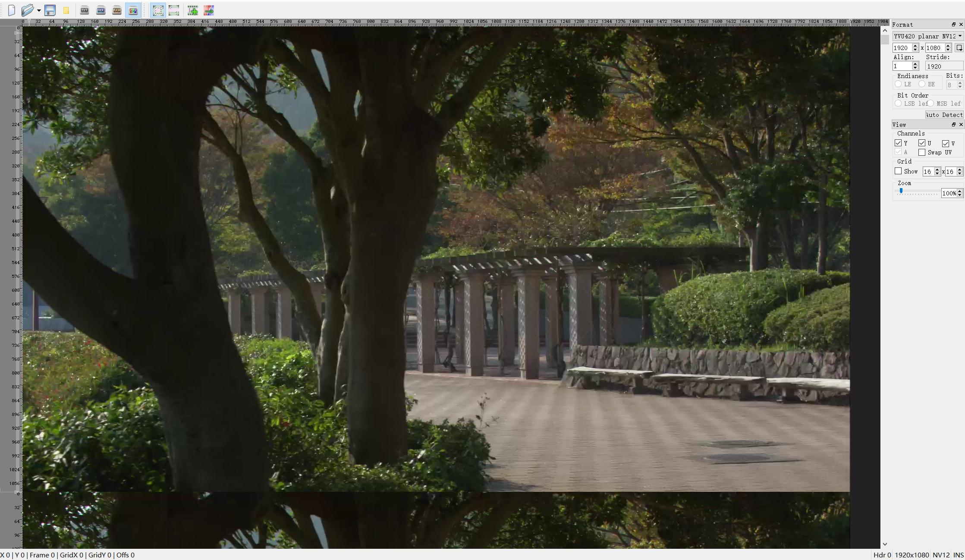Viewport: 965px width, 560px height.
Task: Decrease the image height with down arrow
Action: pos(948,50)
